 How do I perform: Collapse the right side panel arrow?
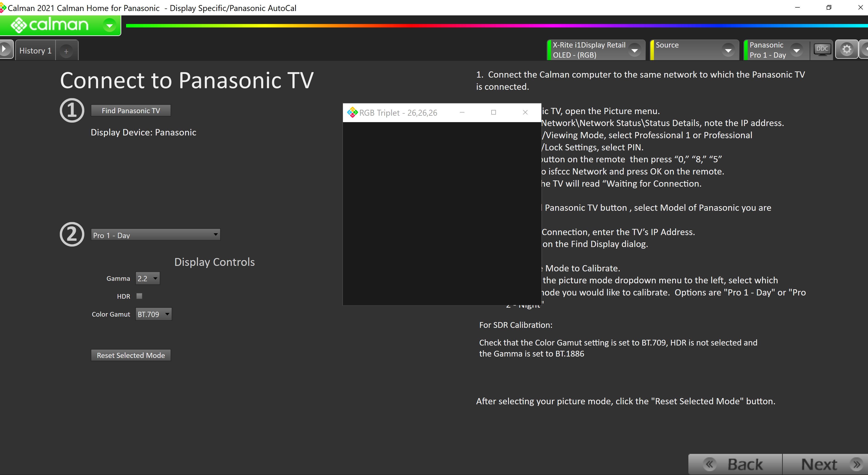(864, 50)
